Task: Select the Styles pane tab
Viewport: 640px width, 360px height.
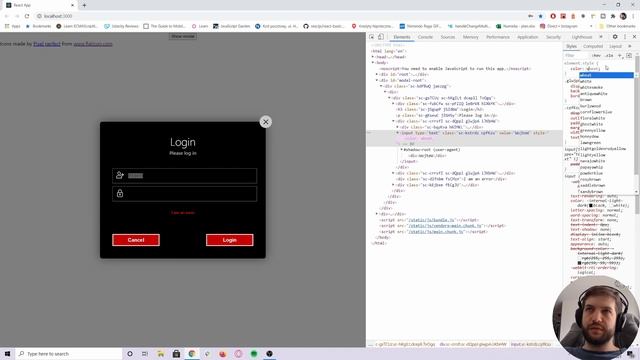Action: coord(571,47)
